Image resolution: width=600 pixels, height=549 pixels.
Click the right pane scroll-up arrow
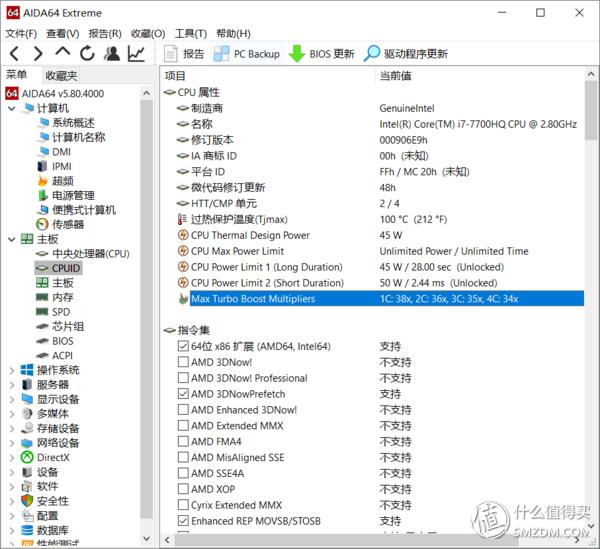click(x=592, y=75)
